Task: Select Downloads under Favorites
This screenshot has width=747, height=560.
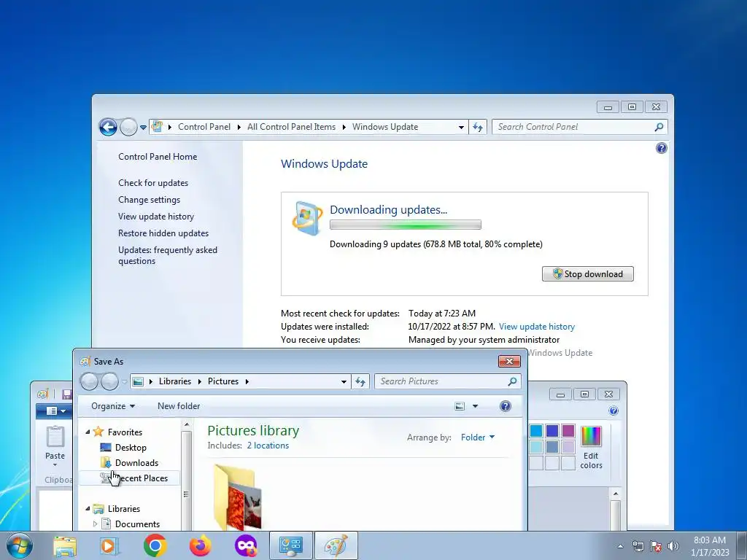Action: tap(136, 463)
